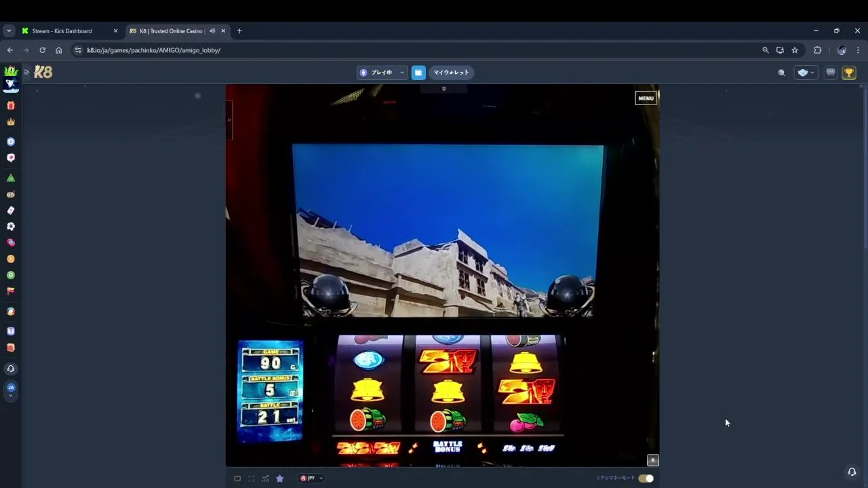The height and width of the screenshot is (488, 868).
Task: Open the headset support icon in sidebar
Action: click(10, 369)
